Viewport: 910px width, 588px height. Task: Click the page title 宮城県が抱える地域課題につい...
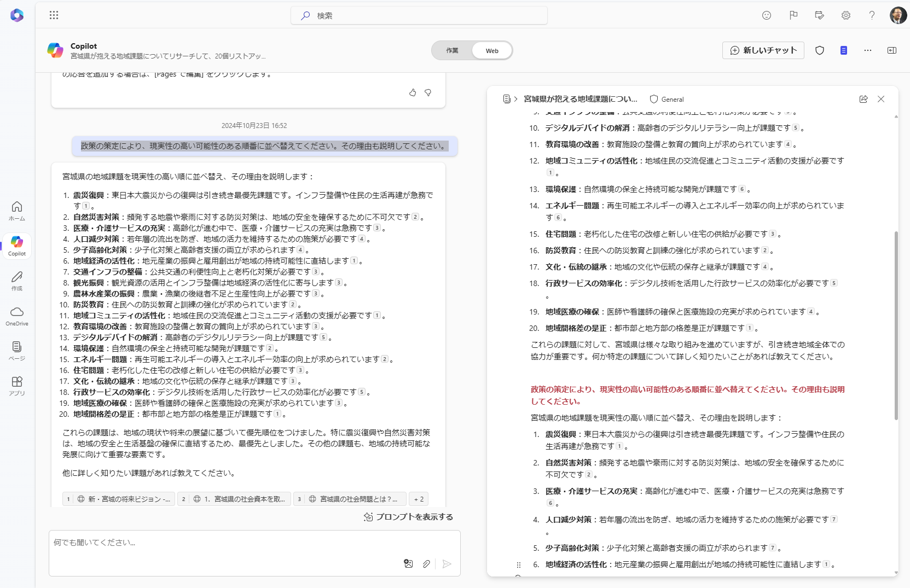581,99
